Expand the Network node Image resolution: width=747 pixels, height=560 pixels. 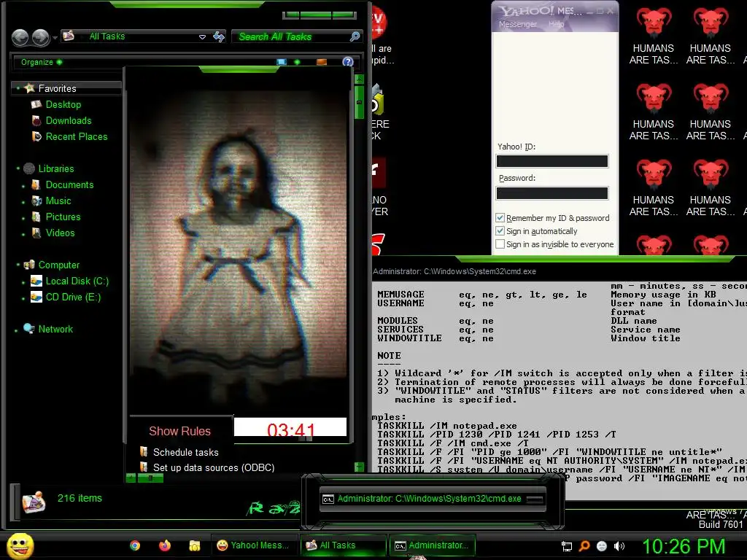[x=16, y=330]
